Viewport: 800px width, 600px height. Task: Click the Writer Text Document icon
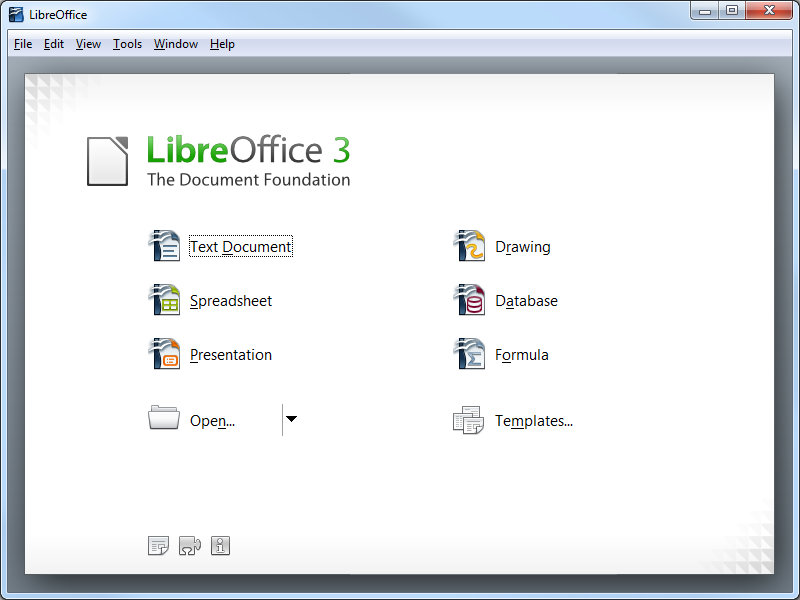tap(164, 246)
